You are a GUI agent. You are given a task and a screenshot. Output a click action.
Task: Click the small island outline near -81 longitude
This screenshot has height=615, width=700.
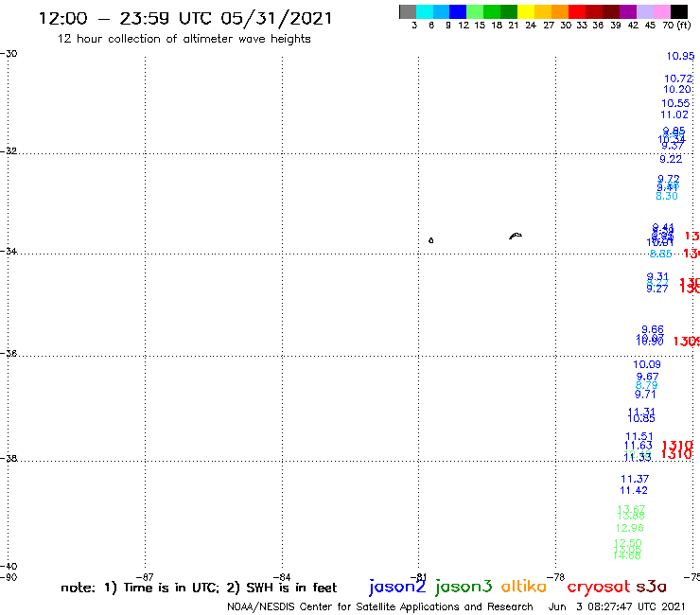[x=430, y=240]
